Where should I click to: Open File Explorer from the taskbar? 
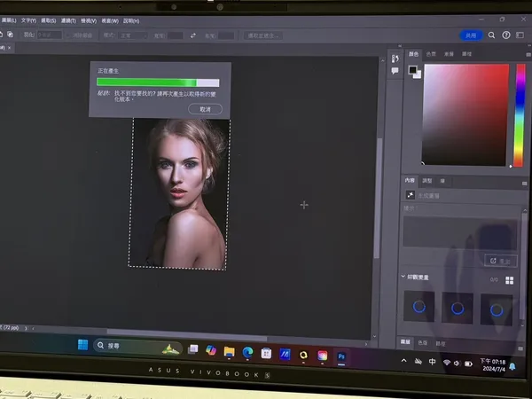[x=229, y=351]
